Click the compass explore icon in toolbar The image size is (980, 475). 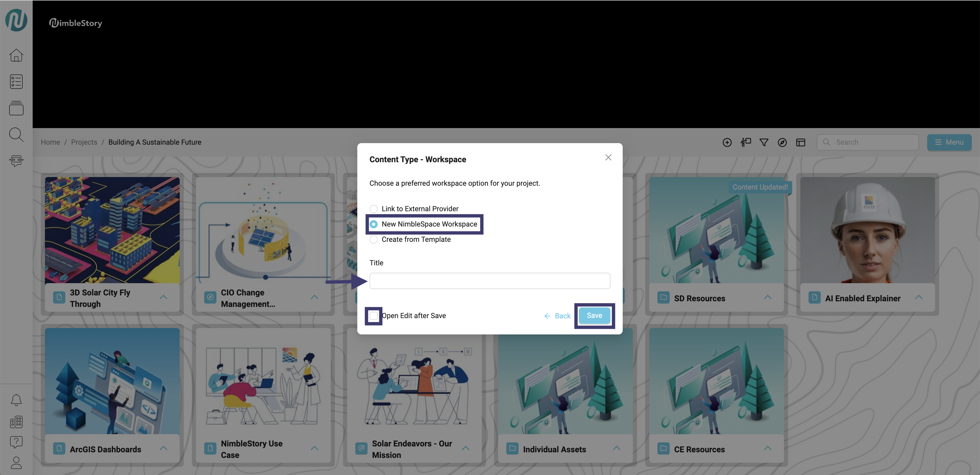click(x=782, y=142)
